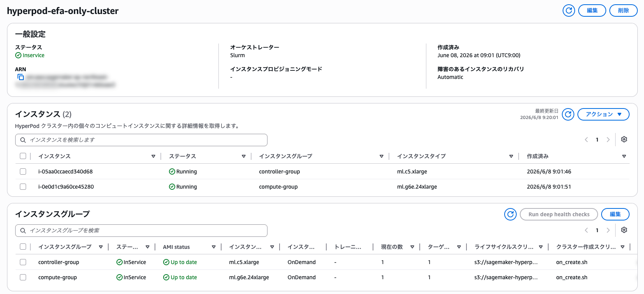The height and width of the screenshot is (294, 644).
Task: Click controller-group name in groups table
Action: pos(58,262)
